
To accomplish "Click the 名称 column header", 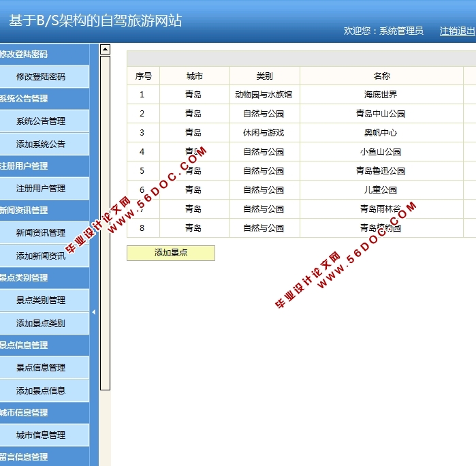I will point(381,76).
